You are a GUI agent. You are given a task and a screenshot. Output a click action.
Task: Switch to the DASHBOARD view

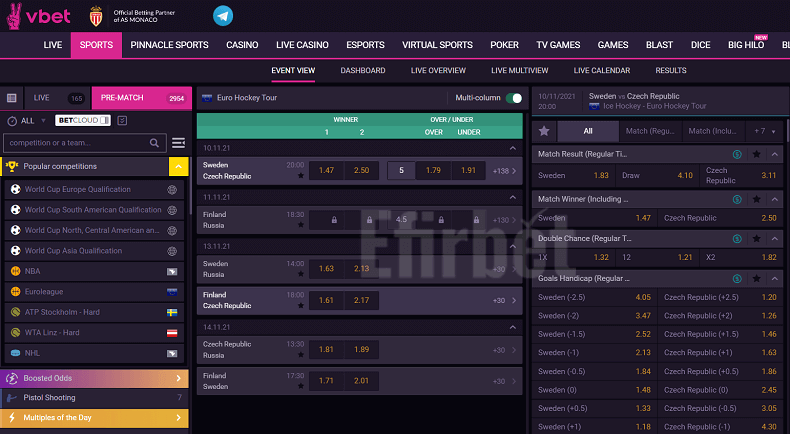(363, 71)
